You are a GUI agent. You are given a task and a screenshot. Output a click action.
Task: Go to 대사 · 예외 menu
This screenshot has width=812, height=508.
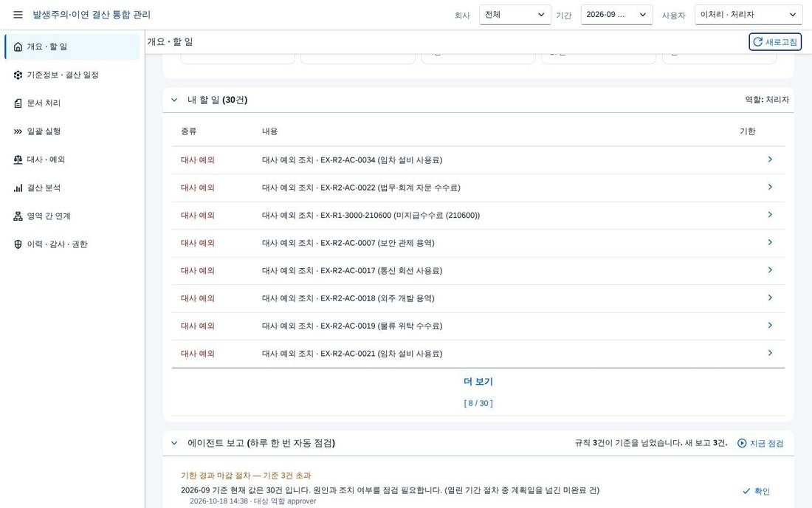coord(72,159)
